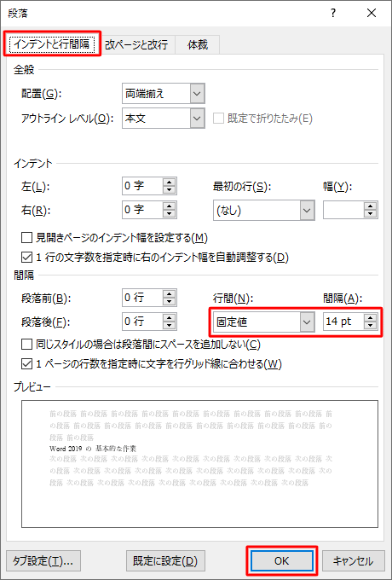Screen dimensions: 392x580
Task: Decrease 段落後 spacing with down arrow
Action: 170,326
